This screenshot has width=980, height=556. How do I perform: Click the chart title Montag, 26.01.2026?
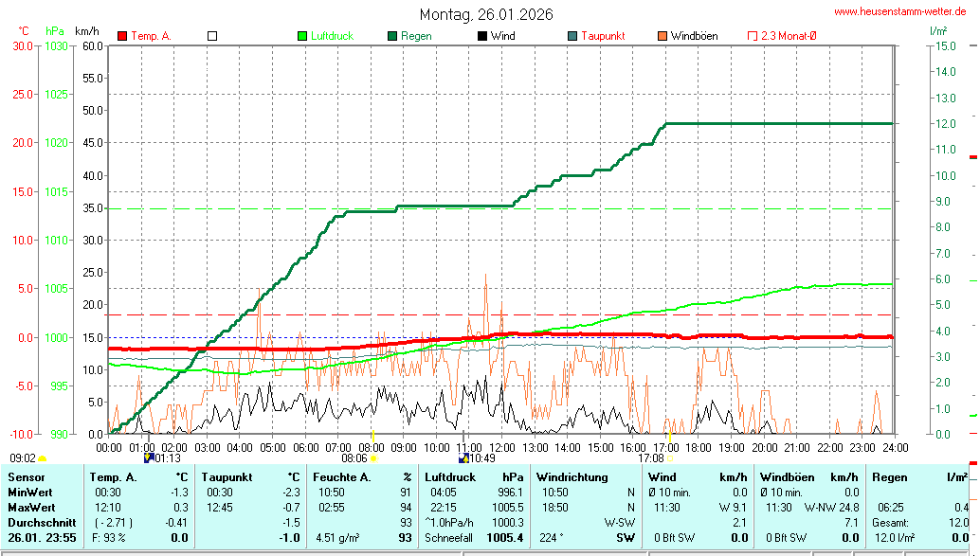(487, 14)
